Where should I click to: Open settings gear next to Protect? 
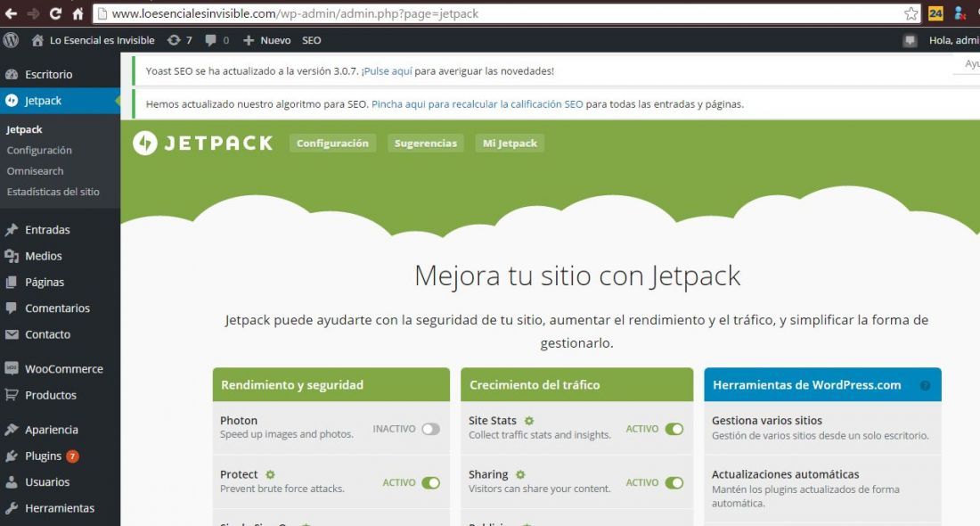[x=270, y=474]
